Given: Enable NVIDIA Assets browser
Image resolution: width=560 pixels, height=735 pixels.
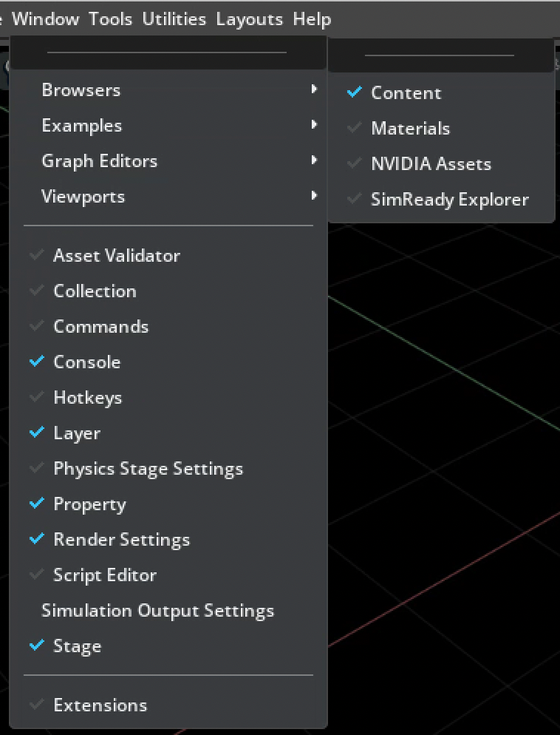Looking at the screenshot, I should (431, 164).
